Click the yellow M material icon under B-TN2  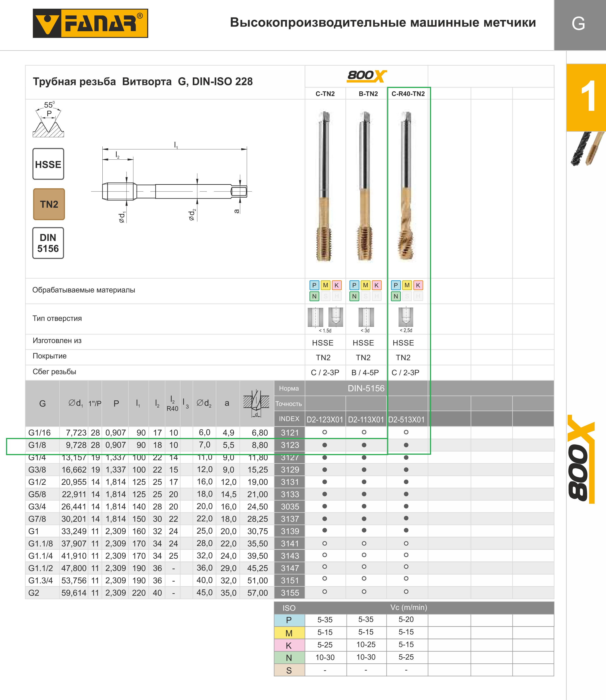click(365, 285)
